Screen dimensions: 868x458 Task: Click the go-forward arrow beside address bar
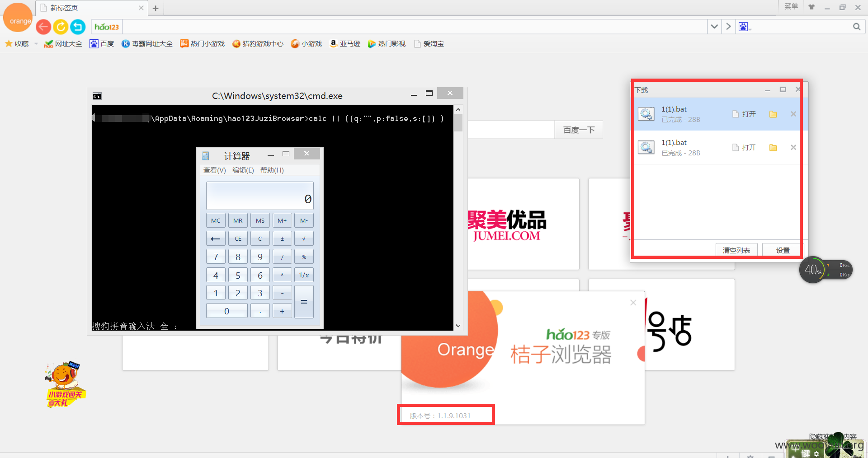(x=728, y=27)
